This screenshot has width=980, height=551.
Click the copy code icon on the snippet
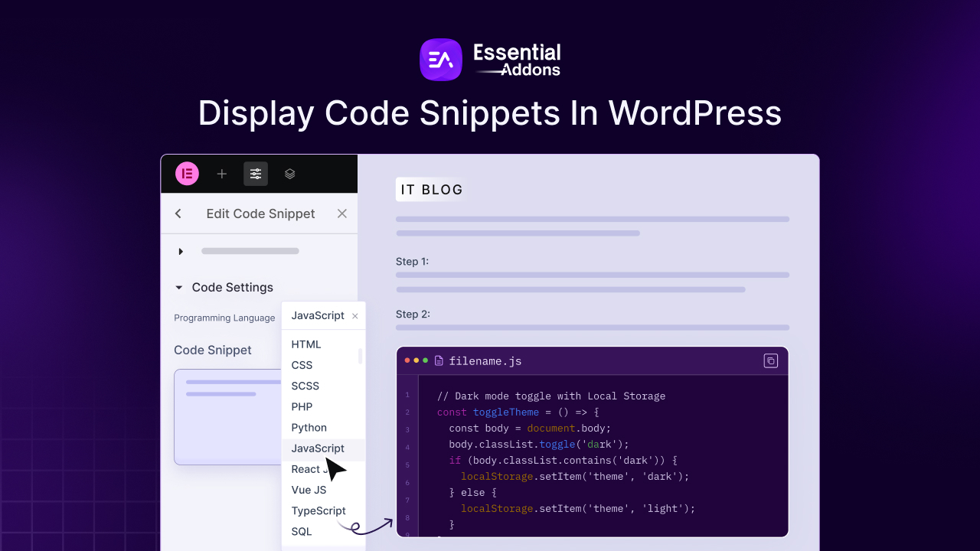tap(771, 360)
